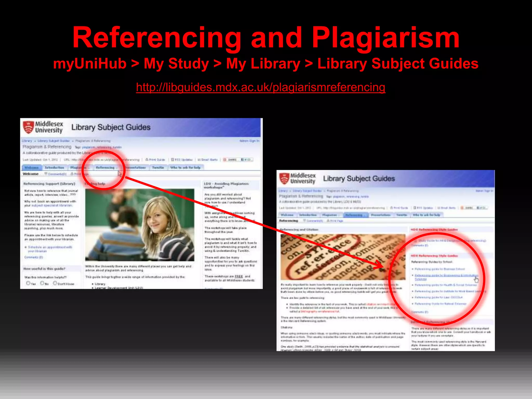
Task: Select Welcome tab in Referencing page screenshot
Action: (x=287, y=215)
